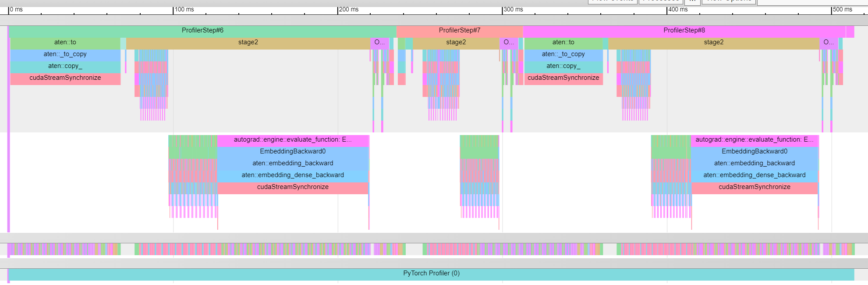Select the ProfilerStep#6 slice

(x=202, y=31)
